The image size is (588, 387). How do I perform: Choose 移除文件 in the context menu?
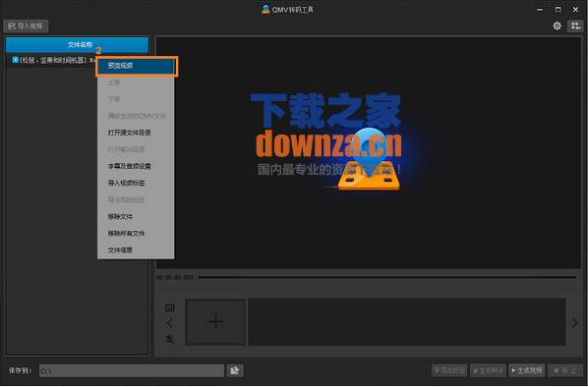tap(136, 216)
